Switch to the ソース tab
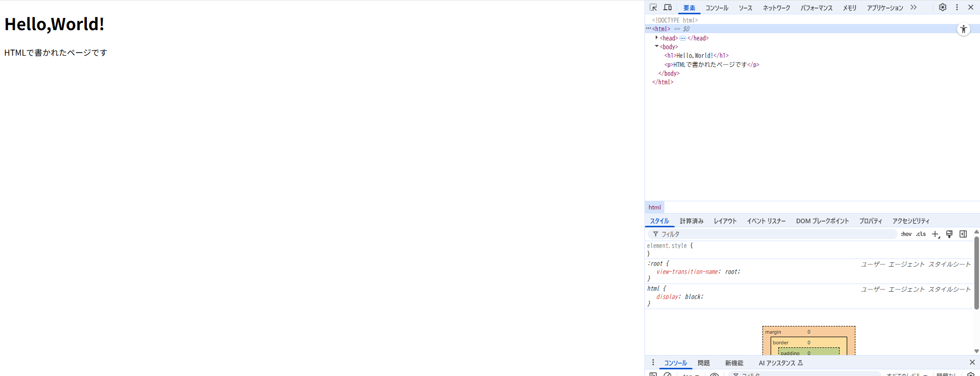 click(746, 8)
